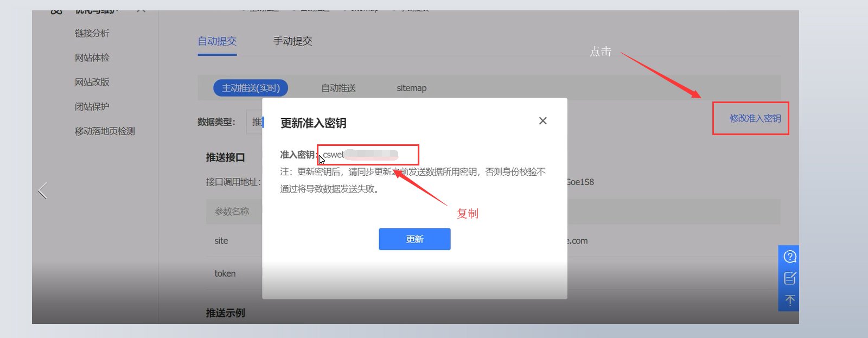Open 网站体检 in the sidebar
The image size is (868, 338).
point(92,58)
